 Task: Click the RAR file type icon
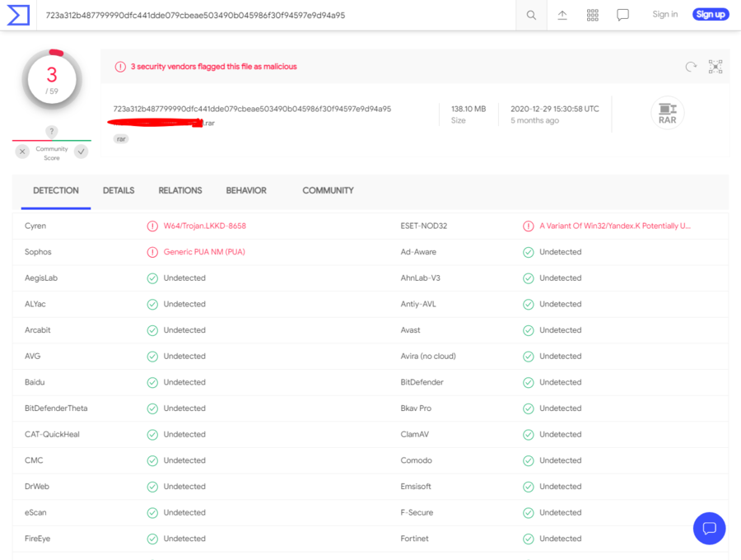coord(667,113)
